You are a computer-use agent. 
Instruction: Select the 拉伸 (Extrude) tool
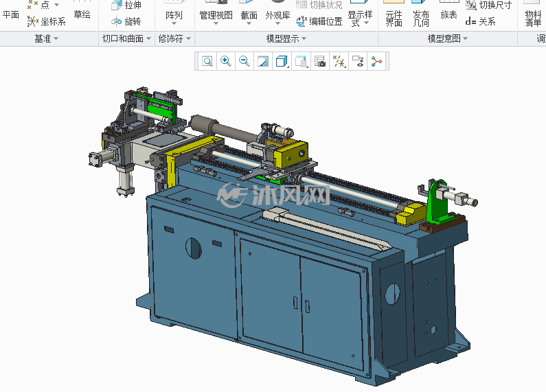point(126,5)
